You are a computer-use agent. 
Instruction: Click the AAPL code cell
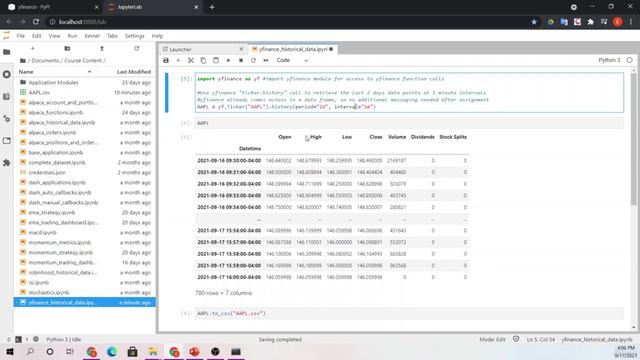409,123
